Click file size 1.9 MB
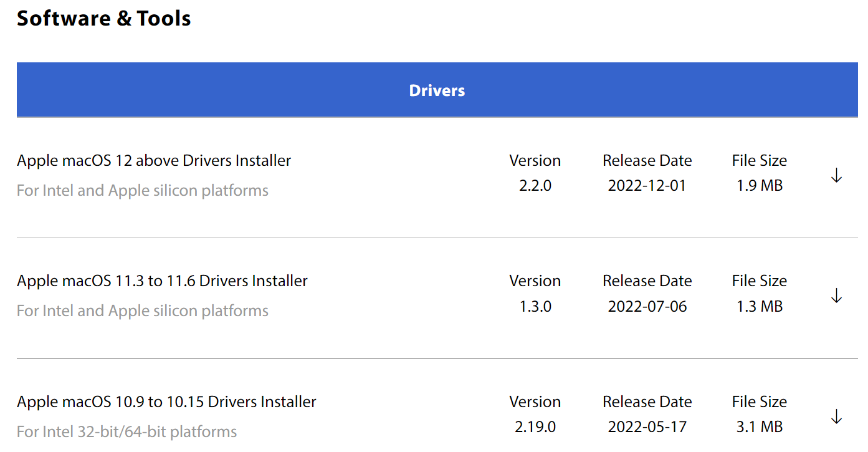The width and height of the screenshot is (868, 452). point(759,186)
